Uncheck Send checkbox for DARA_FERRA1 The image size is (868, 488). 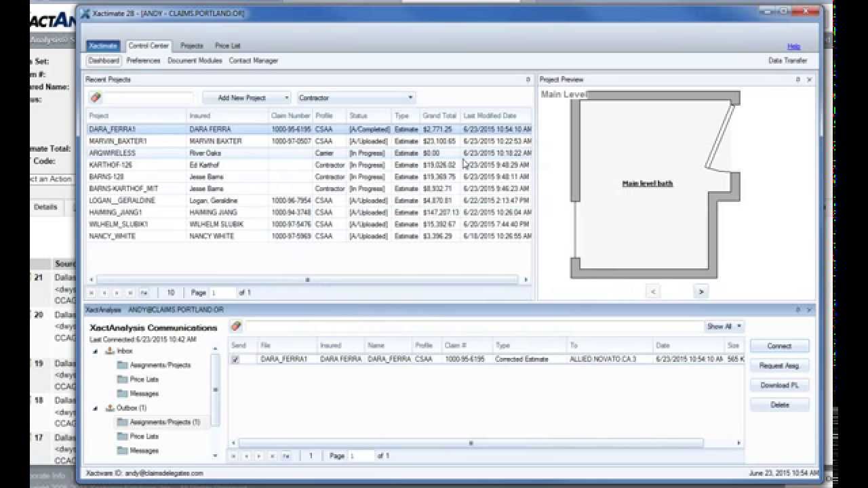pyautogui.click(x=235, y=359)
